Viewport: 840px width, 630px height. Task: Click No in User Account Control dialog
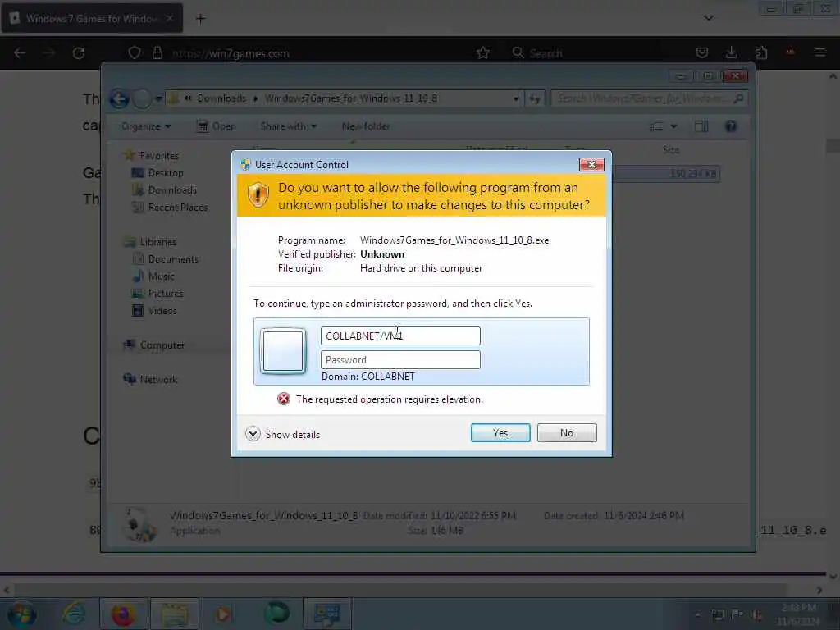567,433
